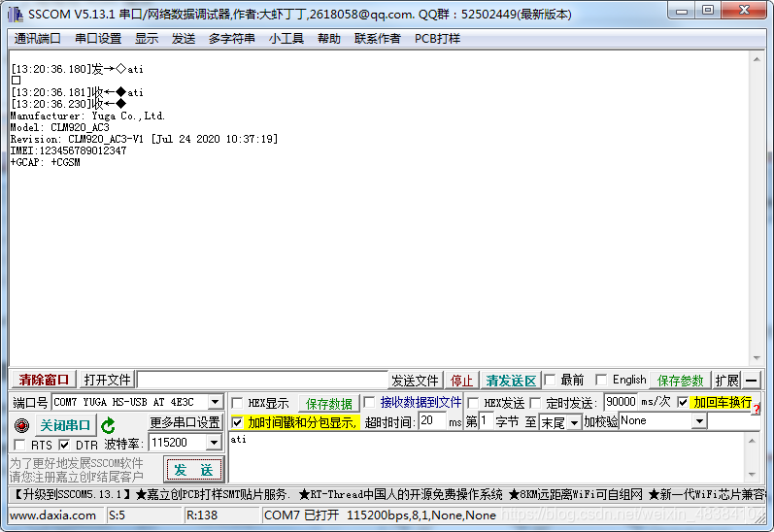This screenshot has width=774, height=532.
Task: Open the 115200 baud rate dropdown
Action: (x=214, y=443)
